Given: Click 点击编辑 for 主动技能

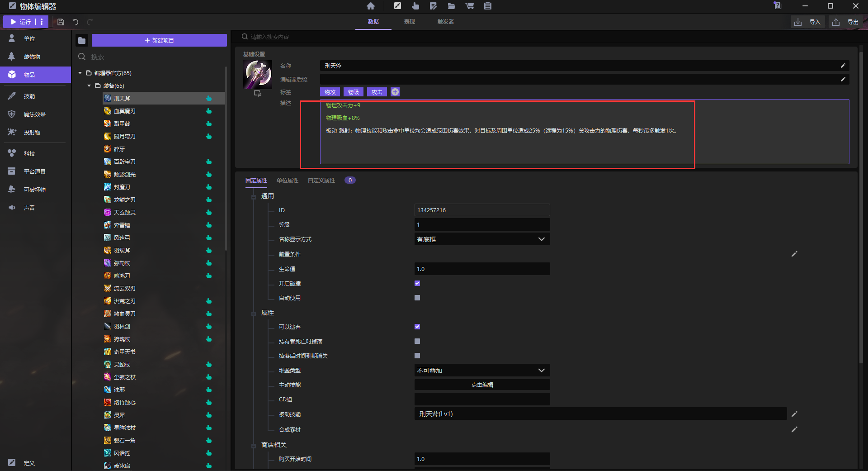Looking at the screenshot, I should (482, 385).
